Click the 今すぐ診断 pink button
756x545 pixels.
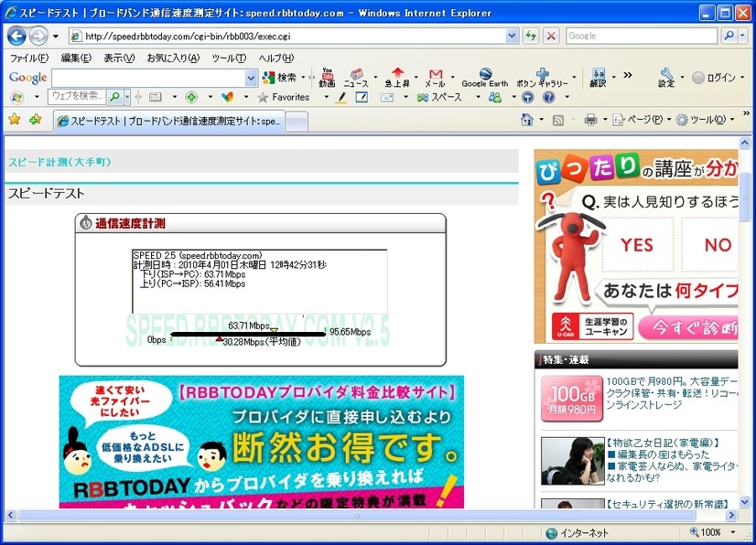(x=688, y=328)
